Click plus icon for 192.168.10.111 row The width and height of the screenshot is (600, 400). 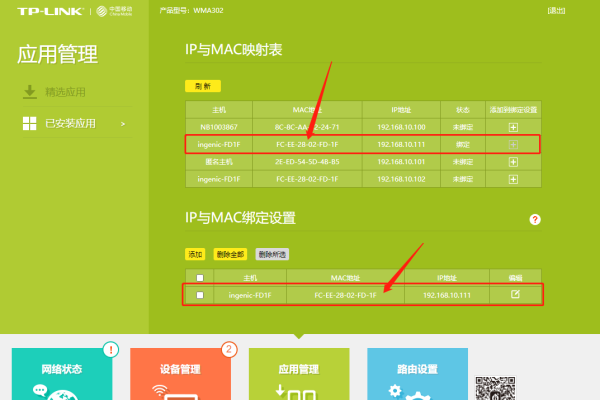[513, 144]
